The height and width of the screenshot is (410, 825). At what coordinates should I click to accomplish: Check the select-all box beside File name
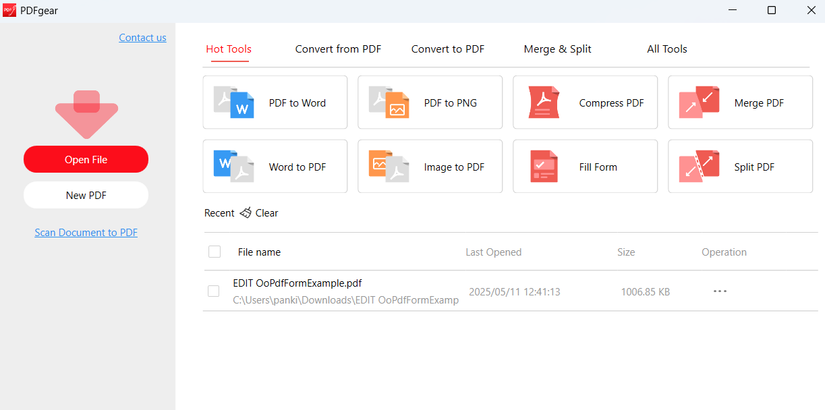click(x=214, y=252)
